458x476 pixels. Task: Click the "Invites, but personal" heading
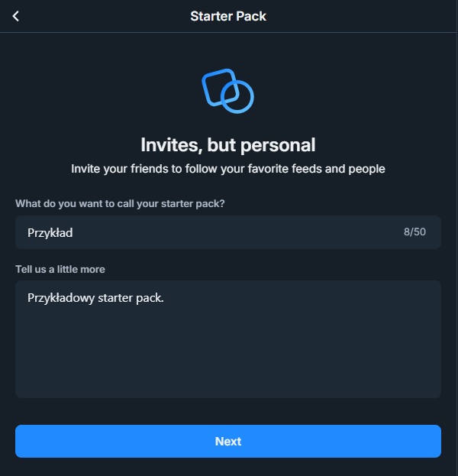[x=227, y=144]
